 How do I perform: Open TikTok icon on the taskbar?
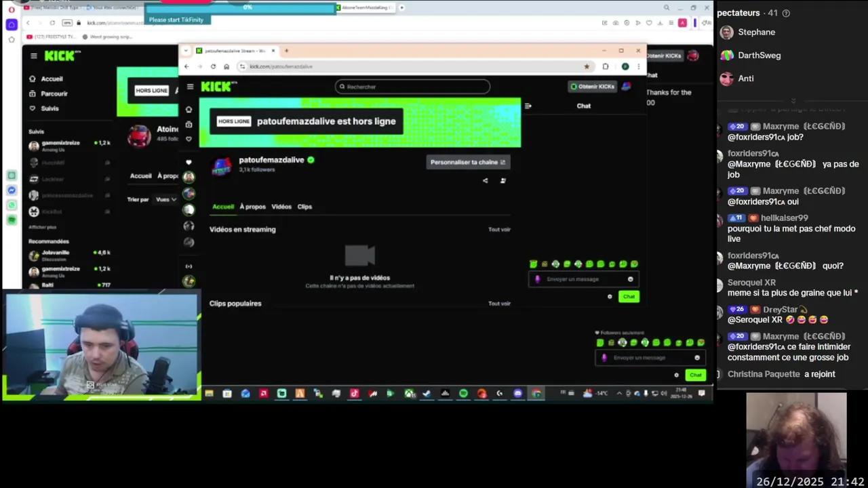(354, 394)
